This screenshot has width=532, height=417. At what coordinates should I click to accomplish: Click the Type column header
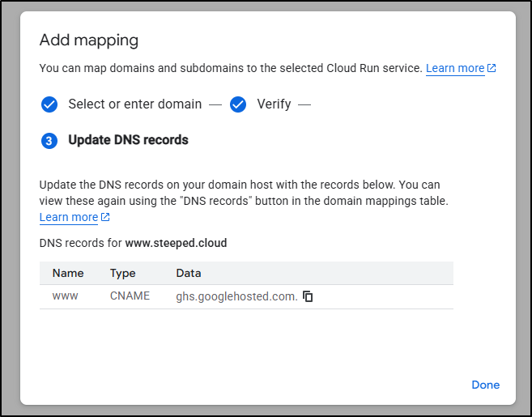tap(123, 274)
